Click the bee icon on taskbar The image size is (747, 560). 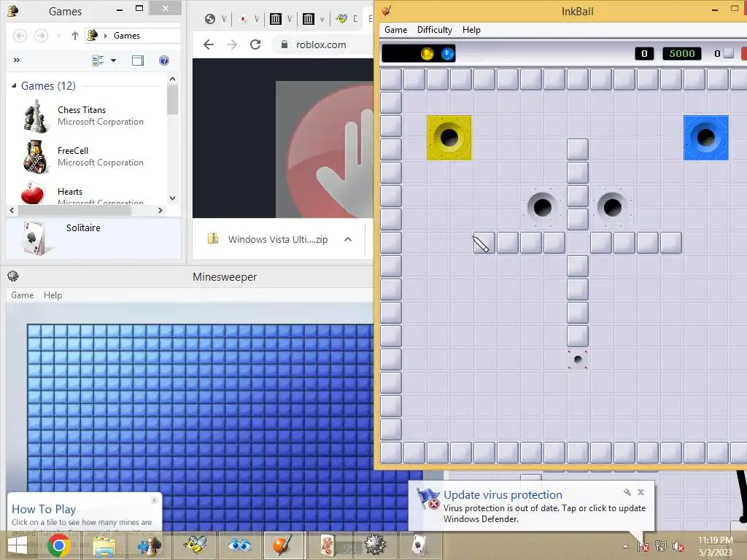click(x=195, y=545)
